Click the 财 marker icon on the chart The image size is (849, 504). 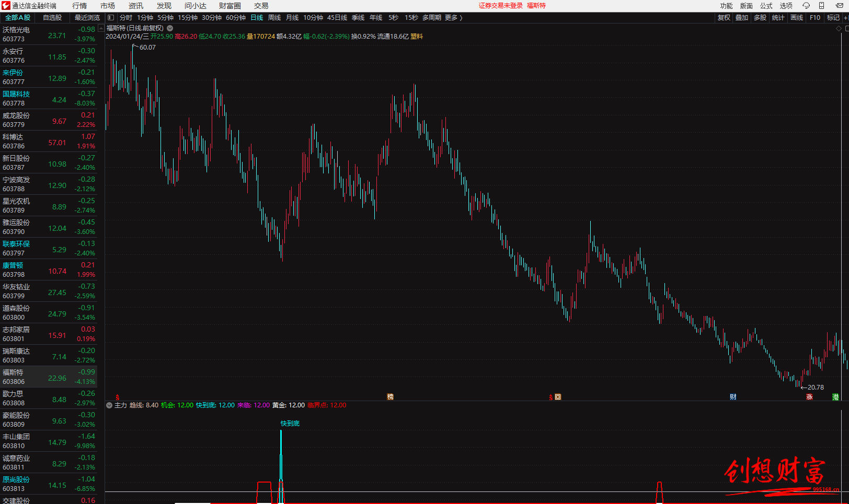(733, 397)
